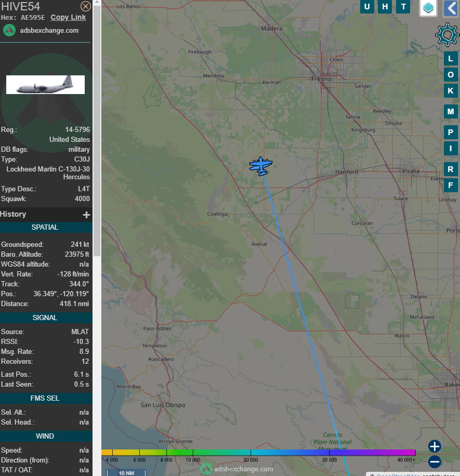Click the Fresno city label on map
This screenshot has height=476, width=460.
pyautogui.click(x=321, y=79)
